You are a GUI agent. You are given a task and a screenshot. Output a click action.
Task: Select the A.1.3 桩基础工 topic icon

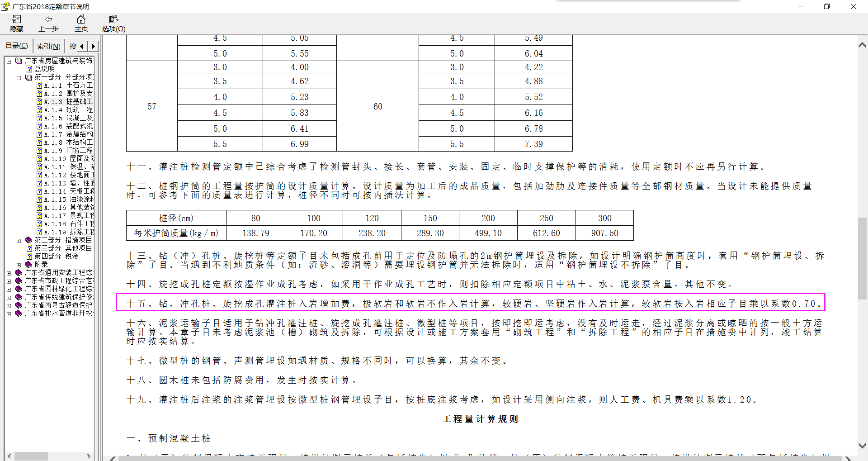click(x=40, y=101)
